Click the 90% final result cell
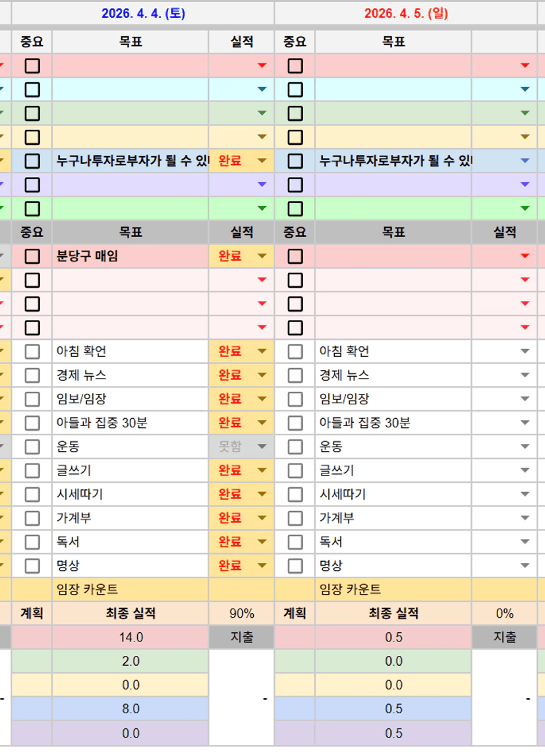This screenshot has width=545, height=756. (241, 614)
